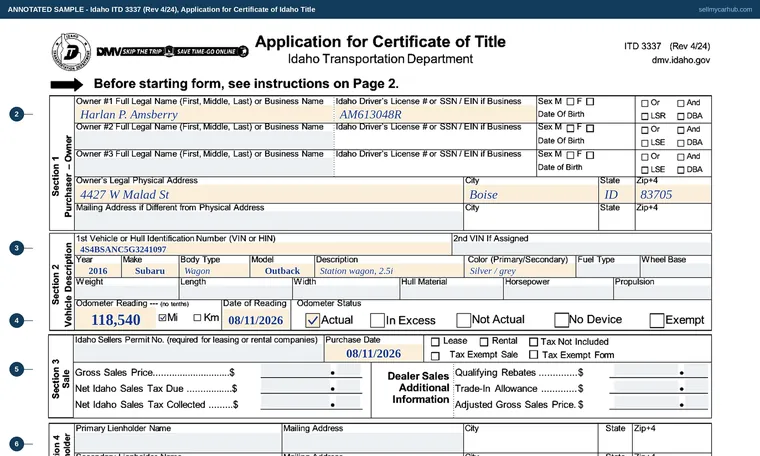Check the Exempt odometer status box
The width and height of the screenshot is (760, 456).
click(x=657, y=320)
